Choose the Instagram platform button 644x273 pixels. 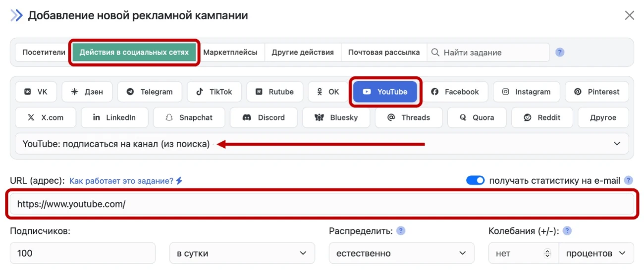(x=526, y=92)
